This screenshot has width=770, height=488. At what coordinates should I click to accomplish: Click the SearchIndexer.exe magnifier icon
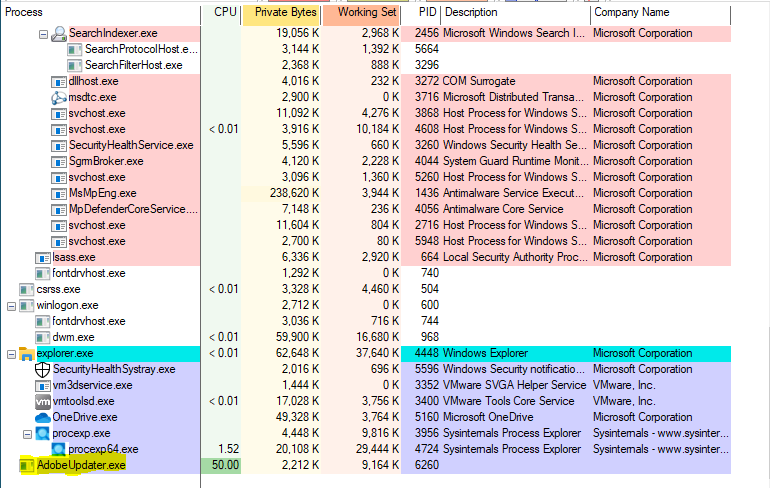(x=59, y=33)
